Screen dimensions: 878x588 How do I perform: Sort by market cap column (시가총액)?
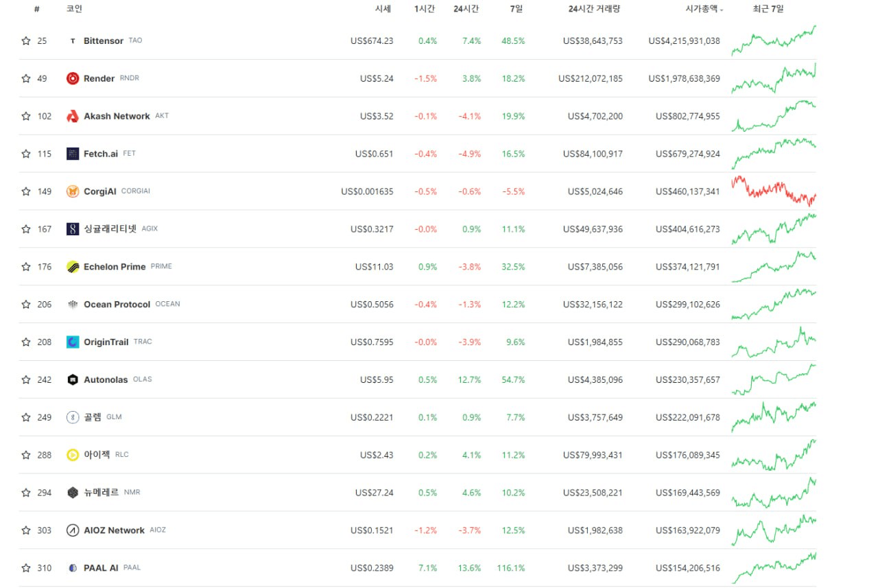click(x=704, y=9)
